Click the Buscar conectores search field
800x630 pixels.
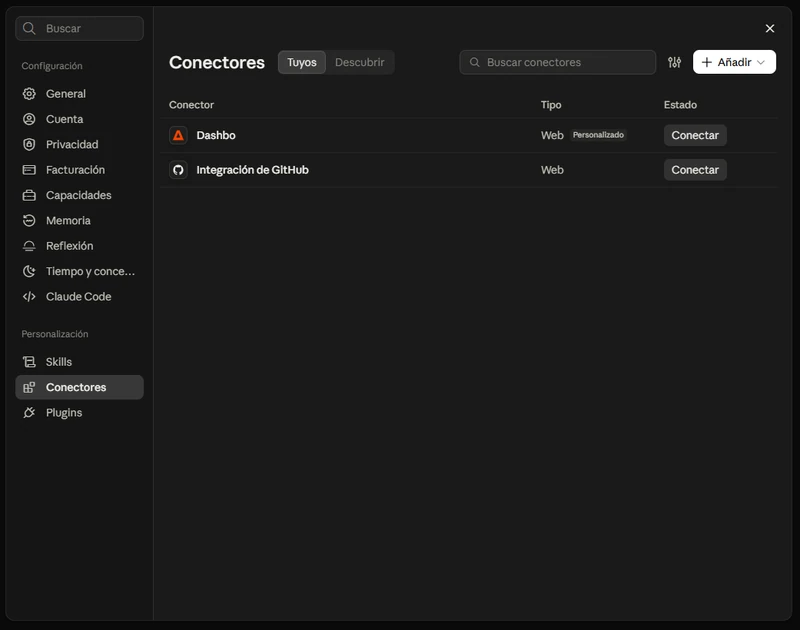pos(558,62)
